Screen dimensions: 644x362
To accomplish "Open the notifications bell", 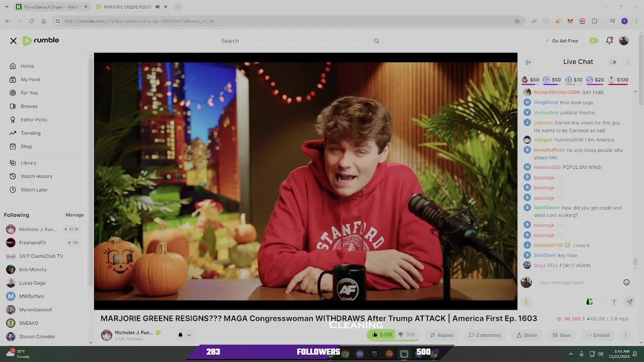I will point(609,41).
